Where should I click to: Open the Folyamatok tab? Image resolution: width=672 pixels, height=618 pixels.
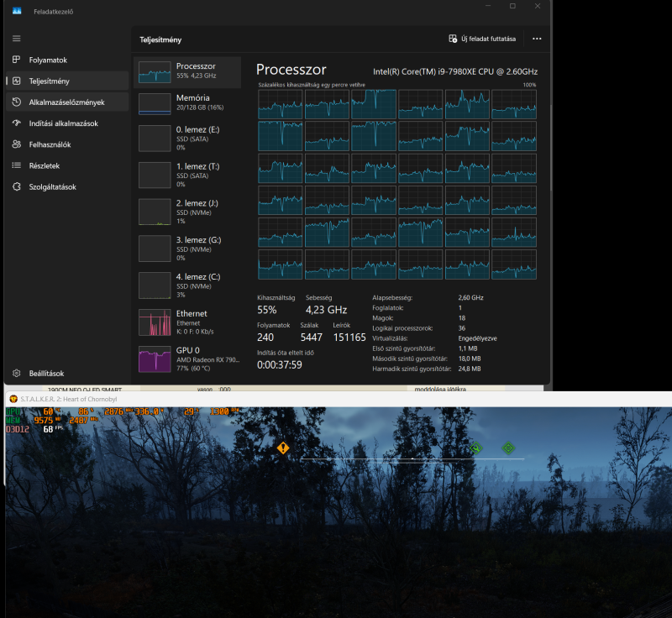[x=67, y=60]
